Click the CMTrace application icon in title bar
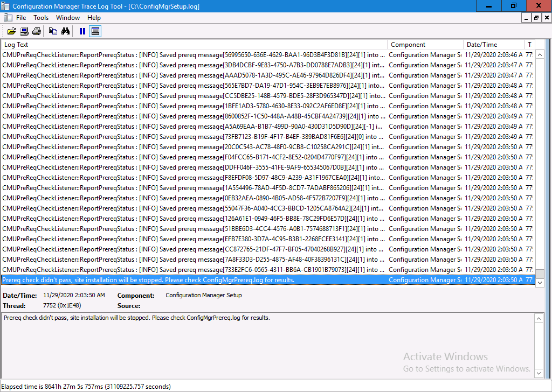552x392 pixels. [x=5, y=6]
